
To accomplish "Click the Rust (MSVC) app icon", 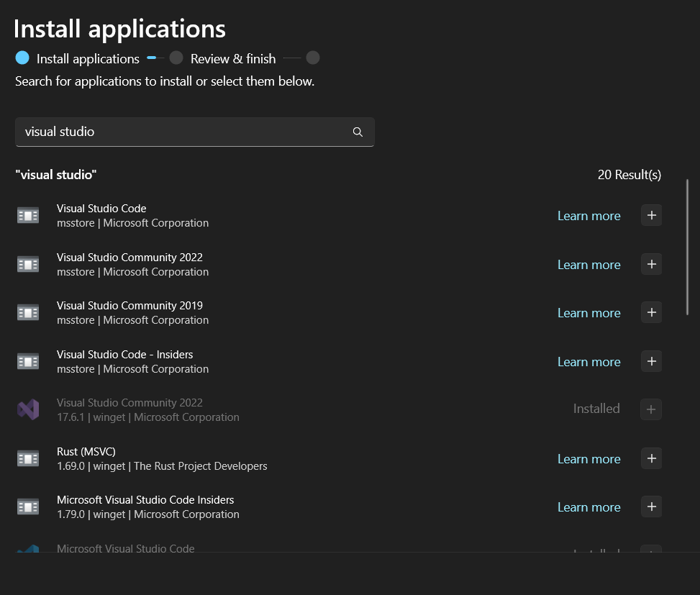I will coord(27,458).
